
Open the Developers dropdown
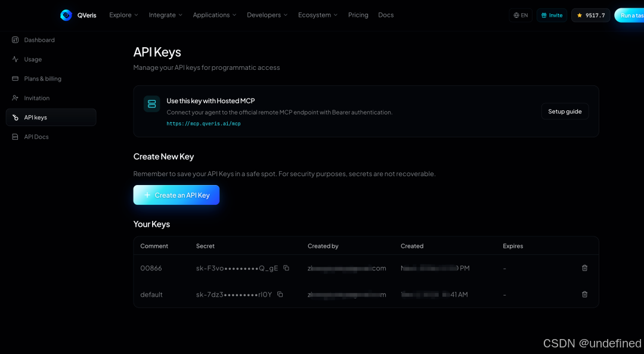pos(267,15)
